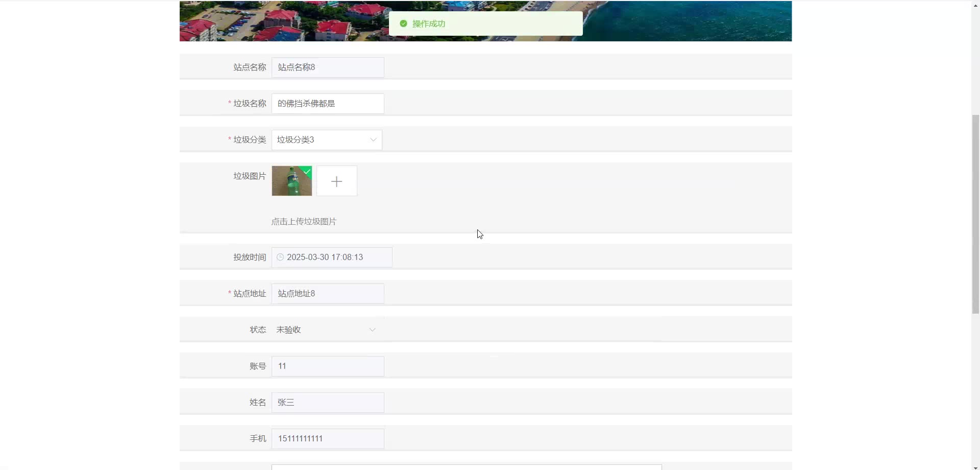Open the 垃圾分类 dropdown

tap(327, 140)
